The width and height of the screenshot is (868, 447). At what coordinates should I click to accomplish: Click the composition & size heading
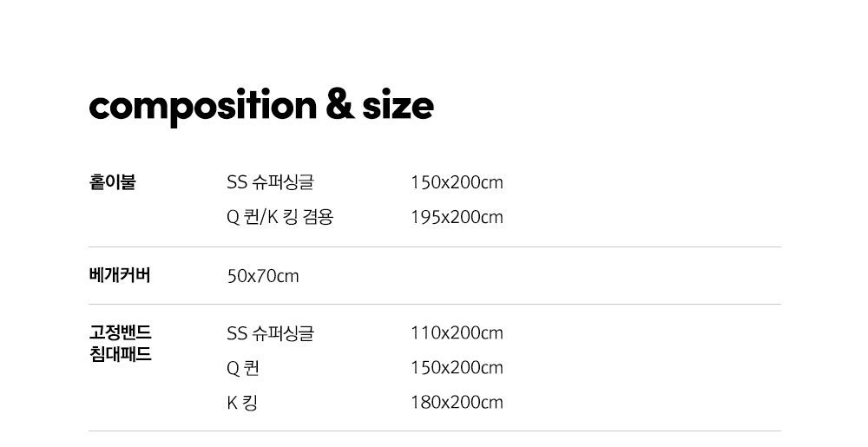click(x=261, y=107)
